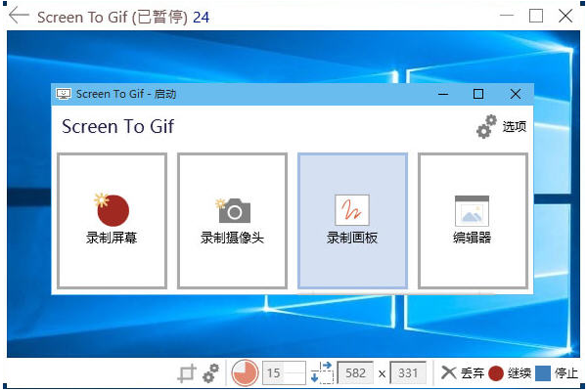The width and height of the screenshot is (588, 392).
Task: Click the frame rate clock icon
Action: [x=245, y=373]
